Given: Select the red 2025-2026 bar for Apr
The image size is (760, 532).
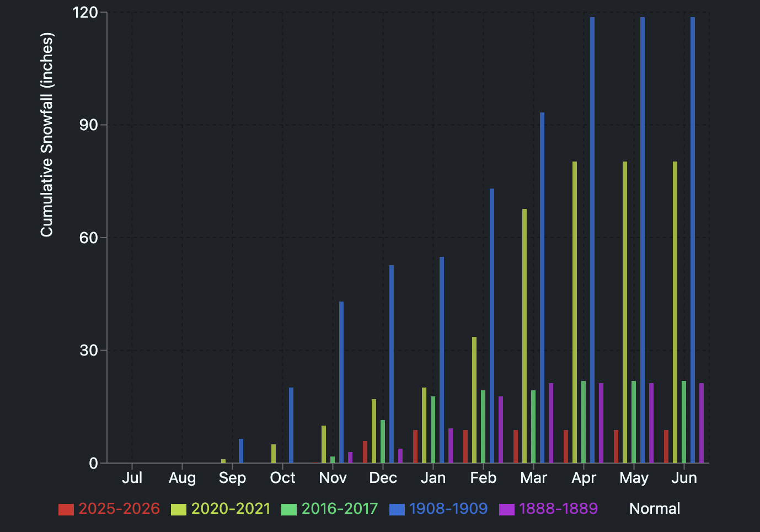Looking at the screenshot, I should click(566, 447).
